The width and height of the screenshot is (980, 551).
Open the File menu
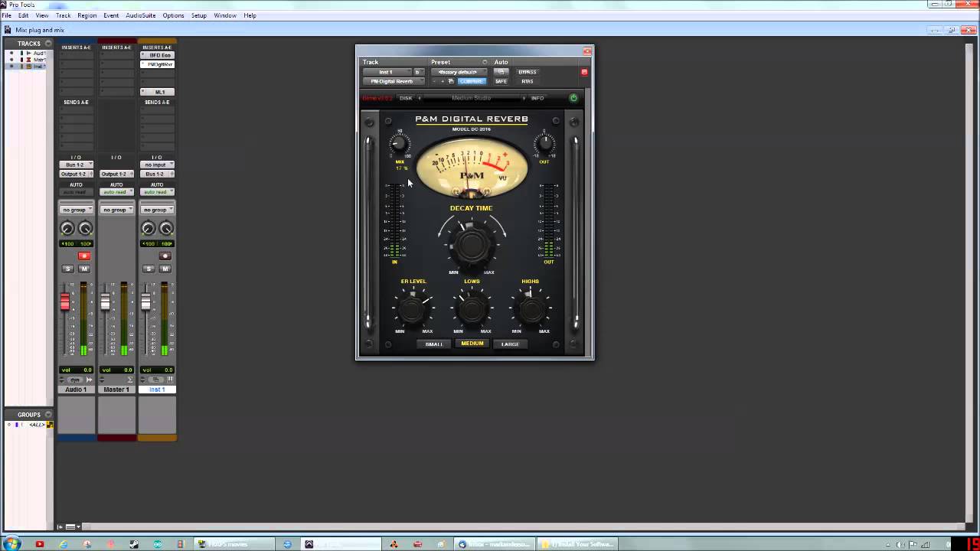click(6, 15)
